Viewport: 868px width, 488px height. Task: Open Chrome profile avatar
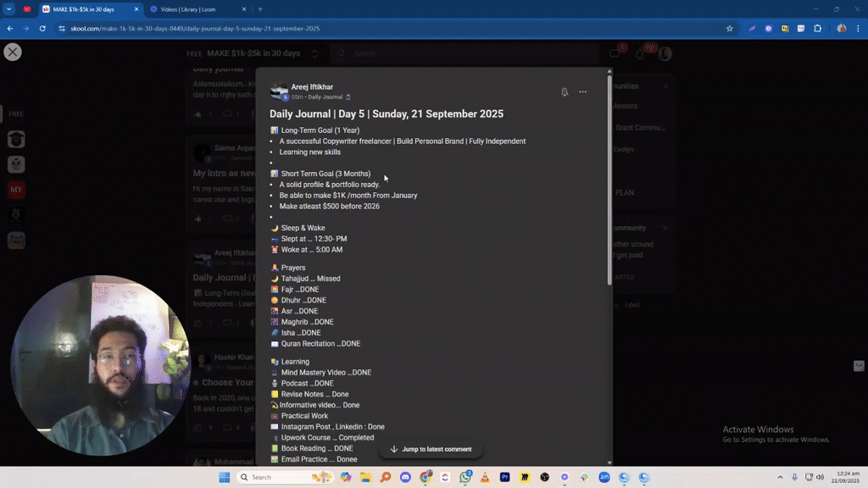click(x=842, y=28)
